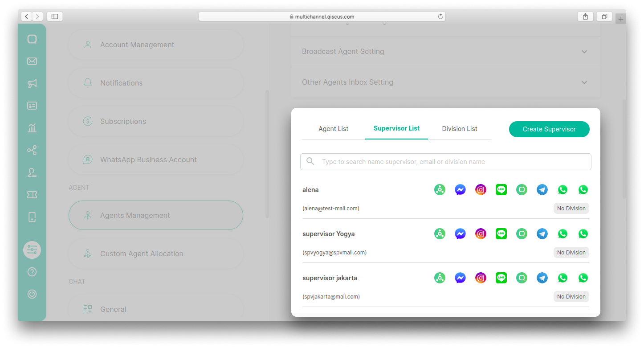This screenshot has width=644, height=348.
Task: Open the broadcast megaphone sidebar icon
Action: (32, 83)
